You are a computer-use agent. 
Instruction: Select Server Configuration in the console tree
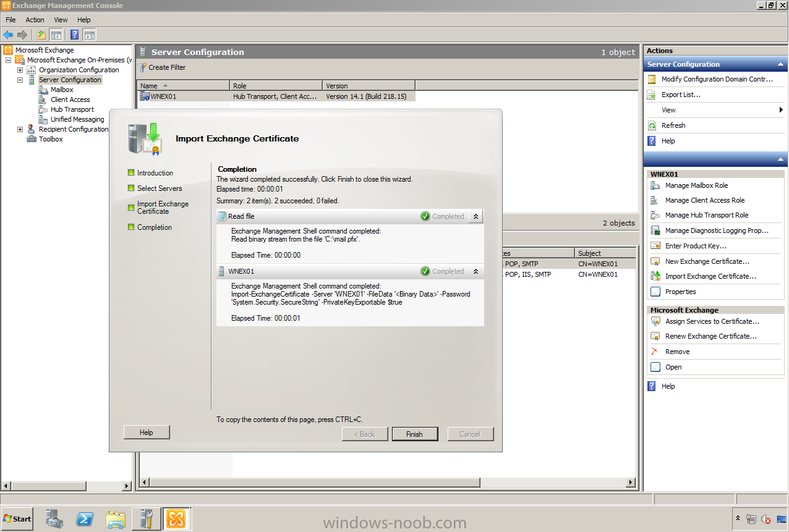point(70,80)
